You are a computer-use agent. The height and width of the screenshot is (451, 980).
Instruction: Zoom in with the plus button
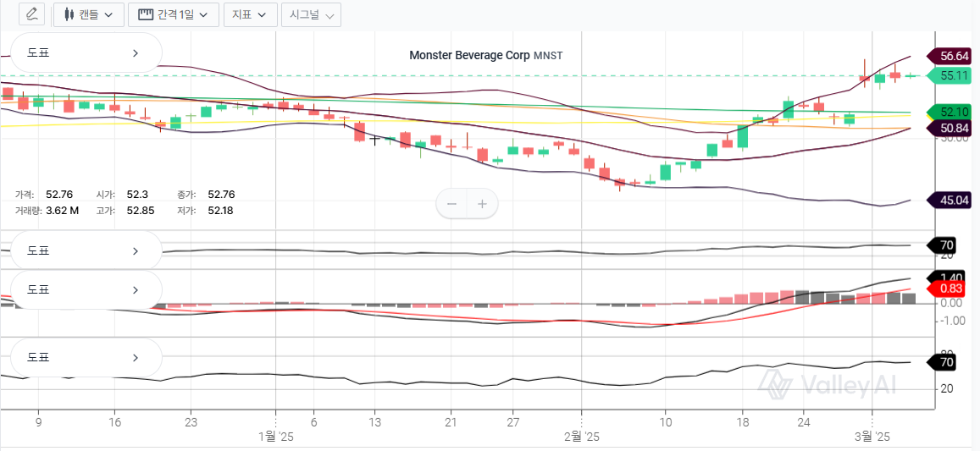pyautogui.click(x=483, y=204)
